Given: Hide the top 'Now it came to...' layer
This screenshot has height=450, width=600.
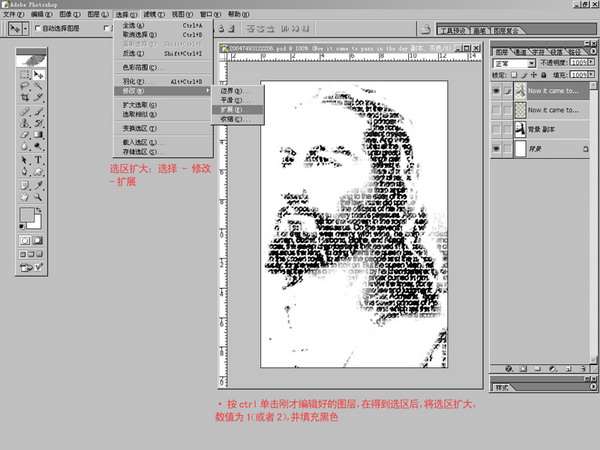Looking at the screenshot, I should (x=497, y=91).
